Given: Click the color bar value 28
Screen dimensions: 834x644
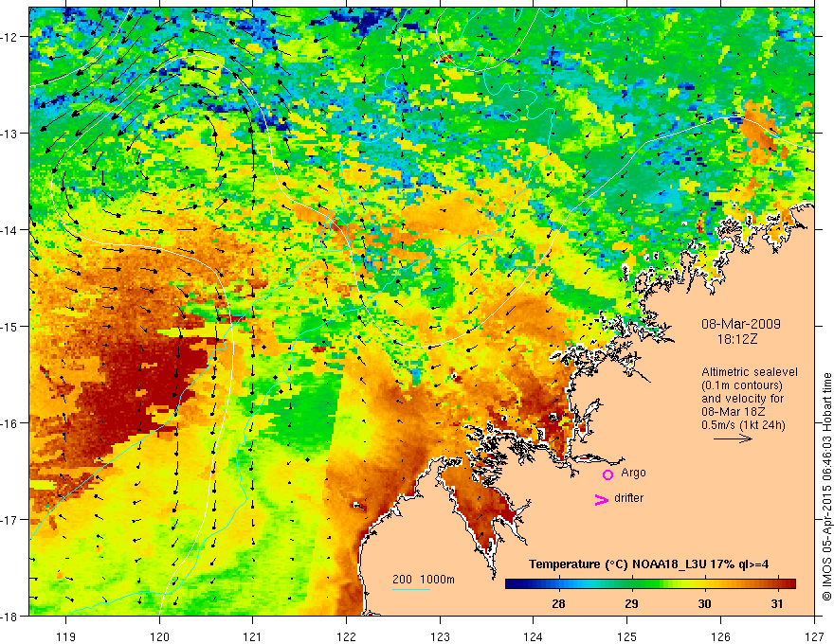Looking at the screenshot, I should [x=558, y=603].
